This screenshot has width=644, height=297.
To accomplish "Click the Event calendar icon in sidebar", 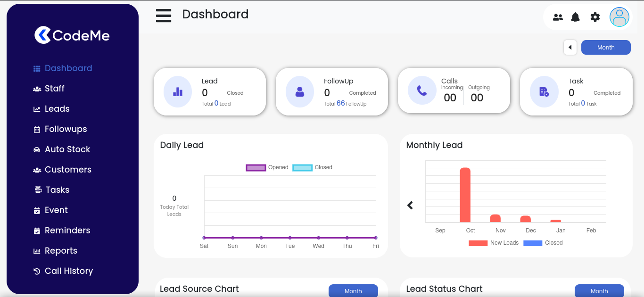I will (x=37, y=211).
